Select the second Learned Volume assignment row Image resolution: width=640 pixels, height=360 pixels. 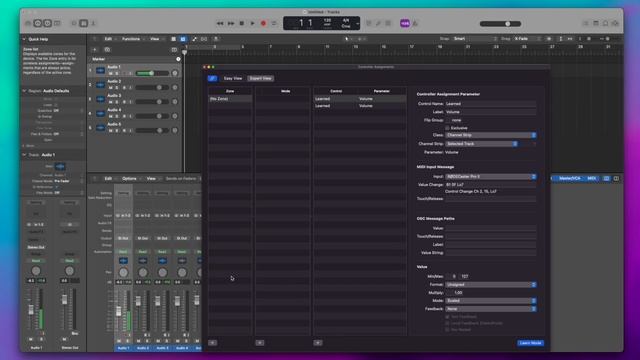(x=360, y=106)
